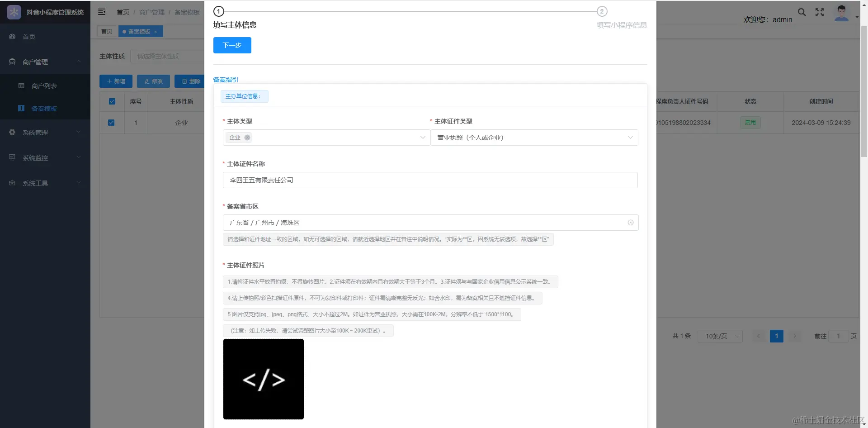Select step 1 circle 填写主体信息
The image size is (868, 428).
[219, 11]
